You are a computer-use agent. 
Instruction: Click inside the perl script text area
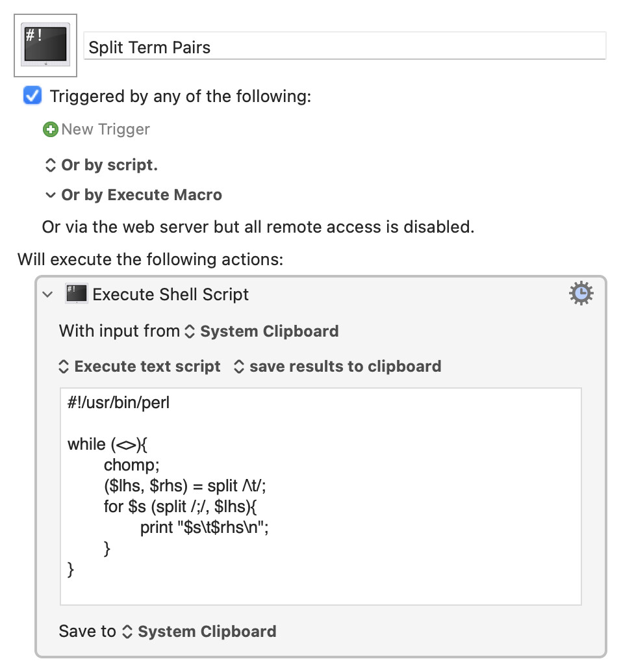(x=321, y=497)
